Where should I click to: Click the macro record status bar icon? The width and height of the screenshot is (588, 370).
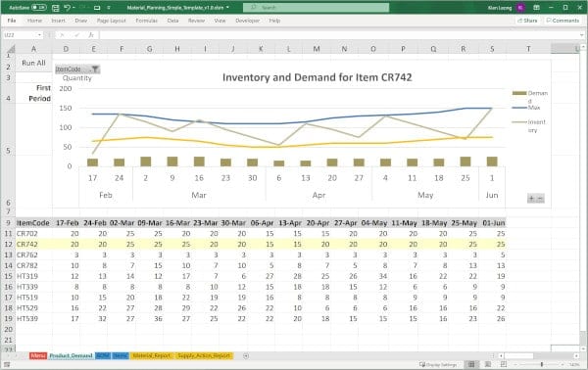[x=7, y=364]
